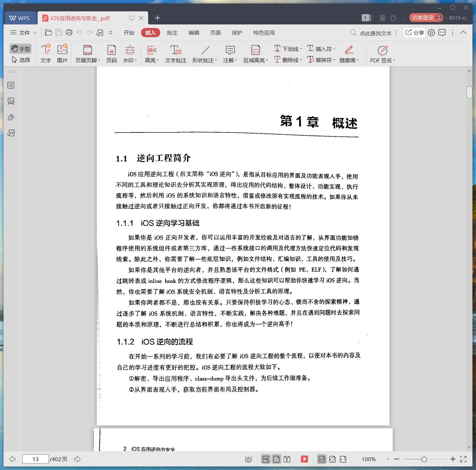Switch to two-page view
The height and width of the screenshot is (470, 476).
pyautogui.click(x=287, y=459)
